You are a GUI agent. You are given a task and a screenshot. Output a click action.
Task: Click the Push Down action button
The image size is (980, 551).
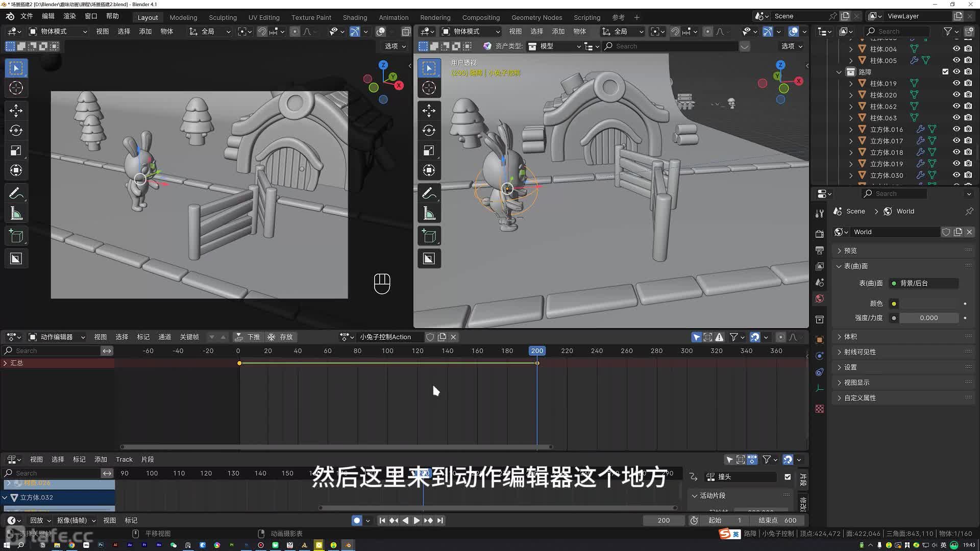[248, 337]
